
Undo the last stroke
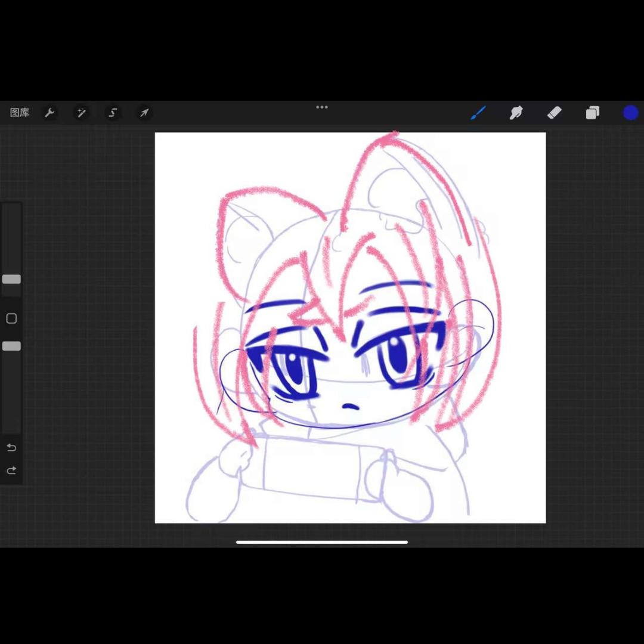[11, 447]
